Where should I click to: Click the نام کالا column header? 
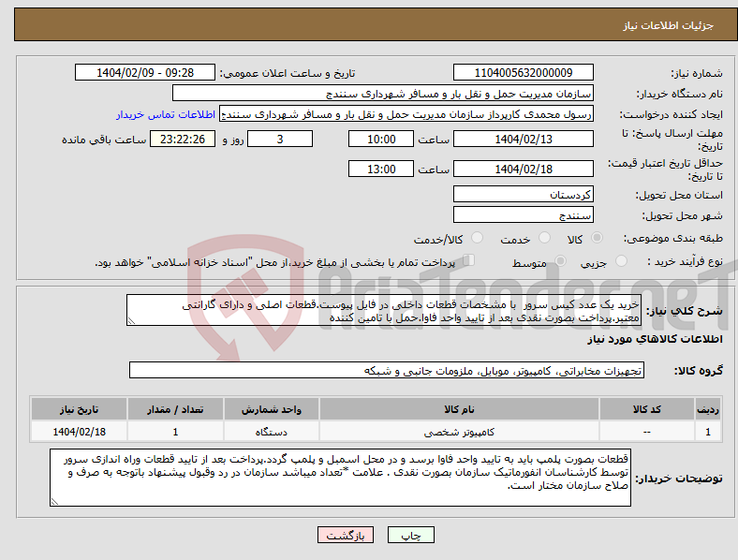pyautogui.click(x=459, y=409)
